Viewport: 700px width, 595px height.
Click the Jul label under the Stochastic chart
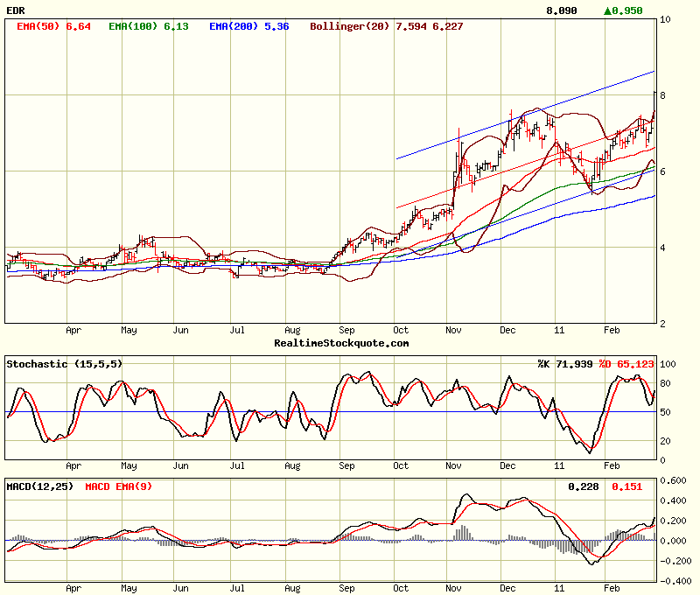coord(237,465)
